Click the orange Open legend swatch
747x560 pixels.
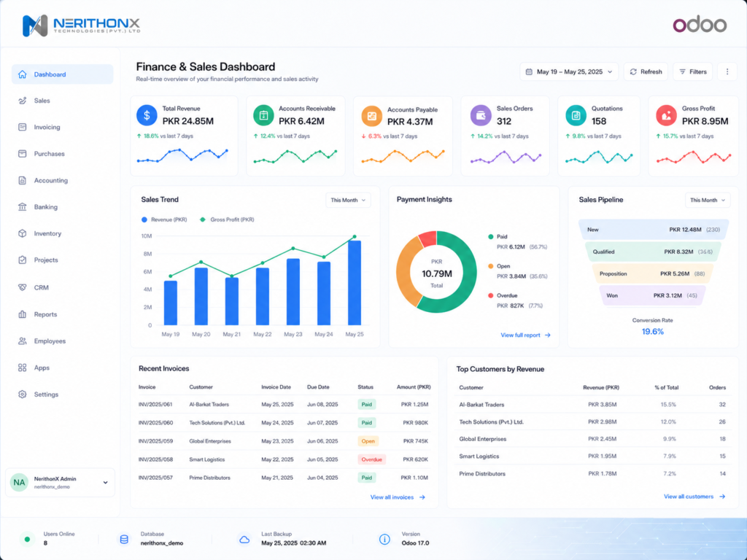point(491,266)
